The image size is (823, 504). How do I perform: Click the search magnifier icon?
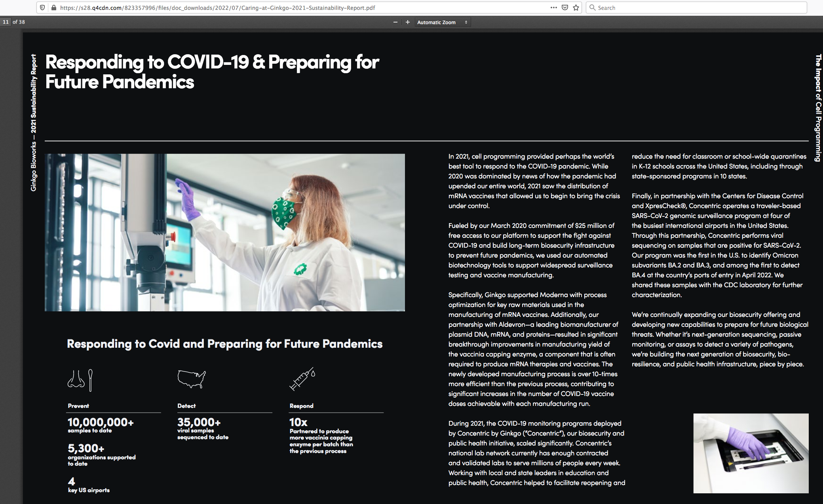[x=593, y=8]
